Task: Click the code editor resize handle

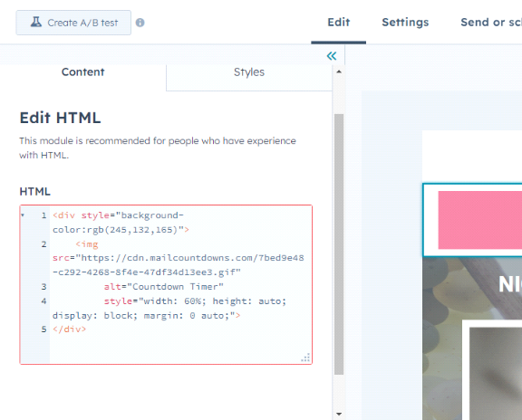Action: (x=305, y=358)
